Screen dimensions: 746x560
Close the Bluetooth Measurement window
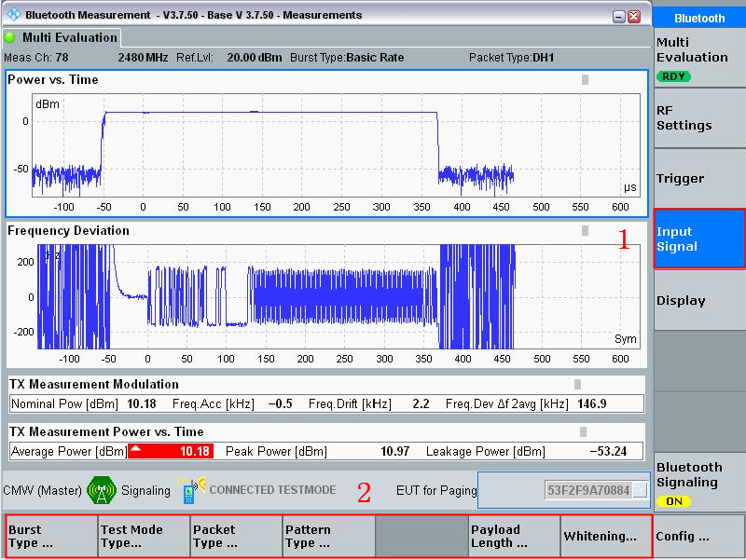pos(634,17)
